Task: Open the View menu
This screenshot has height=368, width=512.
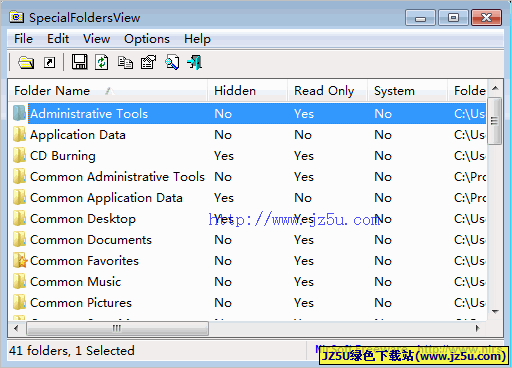Action: [96, 39]
